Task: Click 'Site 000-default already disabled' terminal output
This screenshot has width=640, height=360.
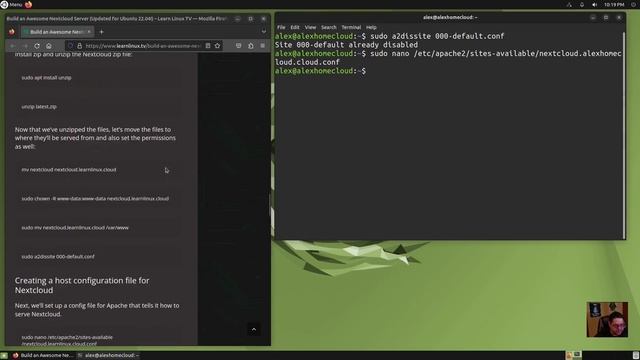Action: tap(346, 45)
